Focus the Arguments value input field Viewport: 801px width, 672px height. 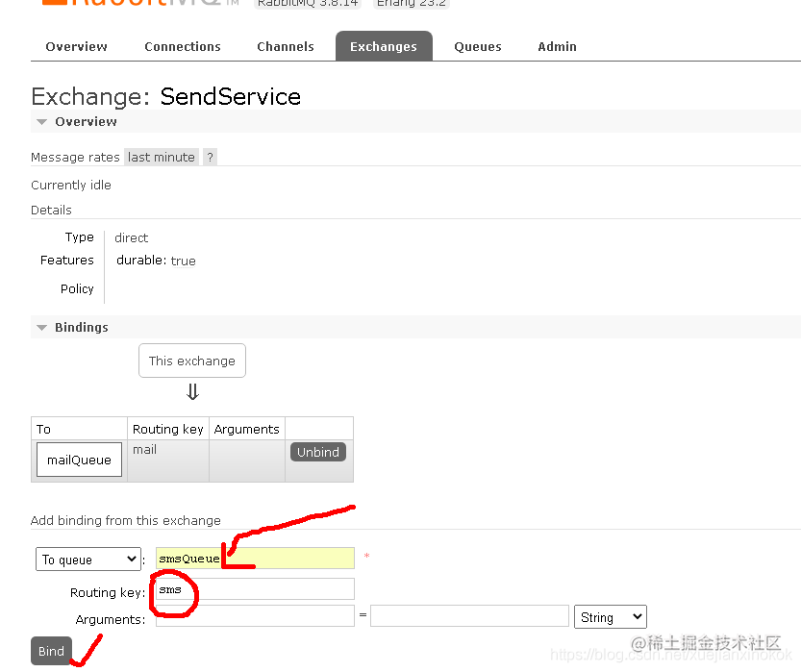point(469,616)
